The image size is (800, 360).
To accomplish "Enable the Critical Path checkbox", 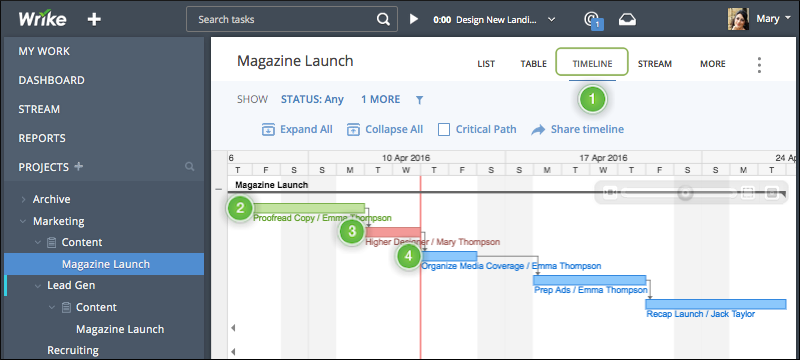I will [444, 130].
